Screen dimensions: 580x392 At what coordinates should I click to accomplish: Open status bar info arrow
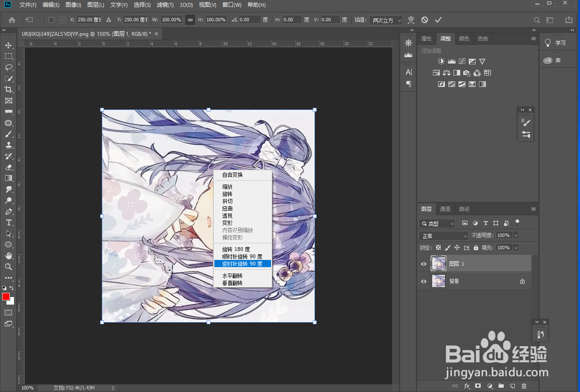pos(113,388)
